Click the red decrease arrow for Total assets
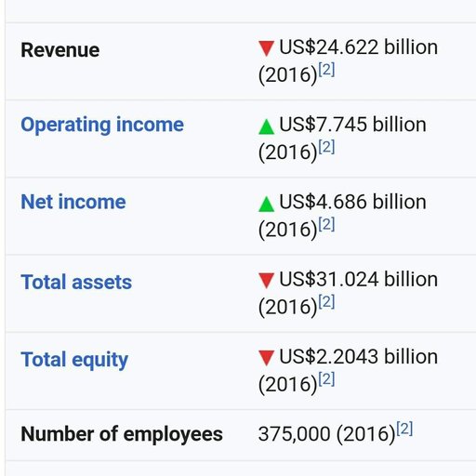 (266, 281)
